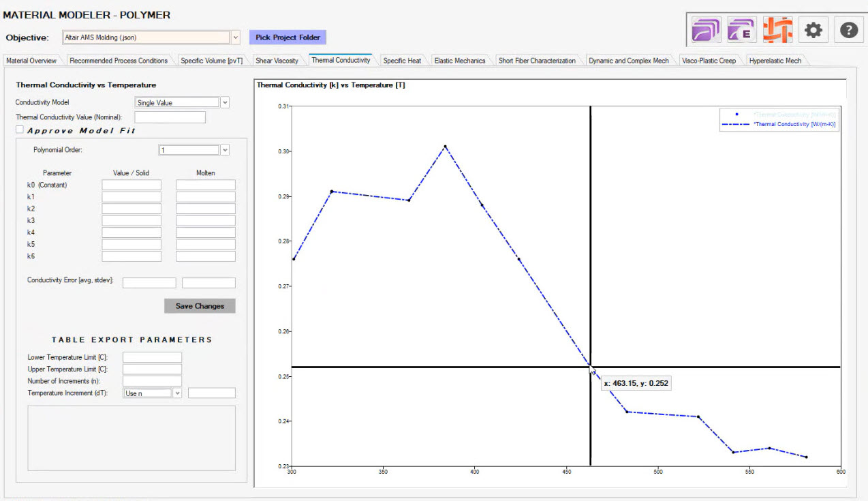Click the Thermal Conductivity Value (Nominal) field
This screenshot has height=501, width=868.
(x=170, y=117)
